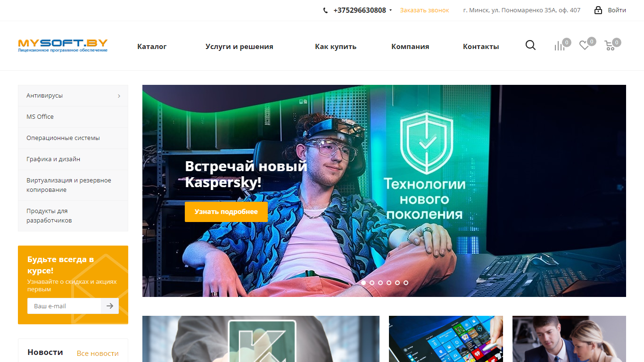Select the last banner slide dot

(x=406, y=283)
